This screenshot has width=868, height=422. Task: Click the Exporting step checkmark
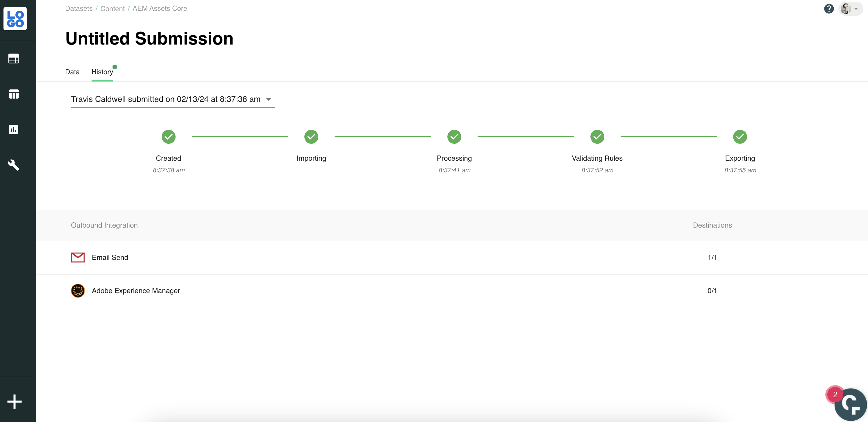tap(740, 136)
